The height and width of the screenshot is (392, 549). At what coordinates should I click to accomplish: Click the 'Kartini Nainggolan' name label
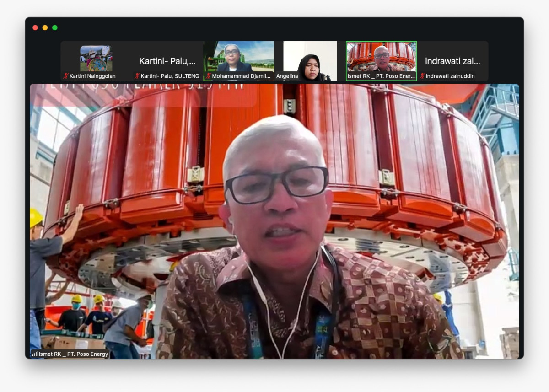pos(92,76)
